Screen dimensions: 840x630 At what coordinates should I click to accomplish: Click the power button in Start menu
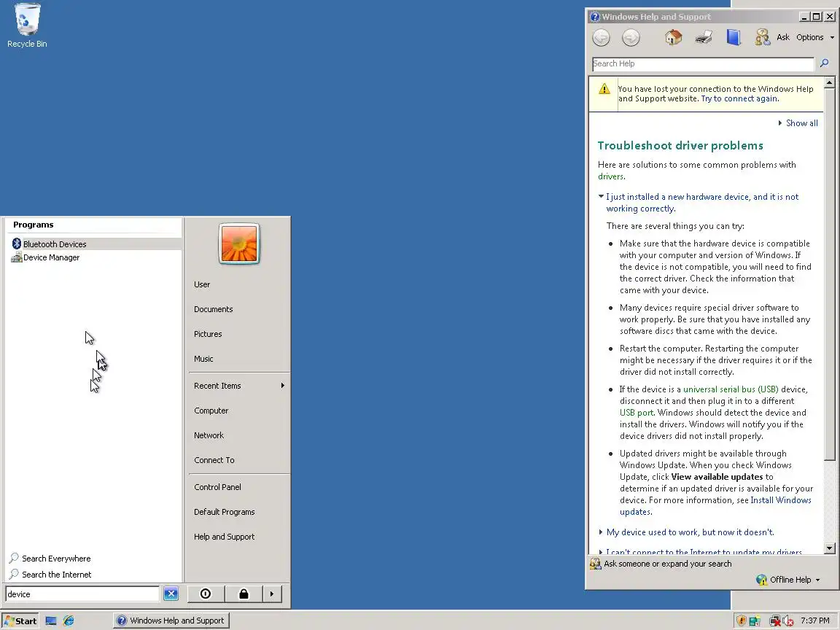click(205, 594)
